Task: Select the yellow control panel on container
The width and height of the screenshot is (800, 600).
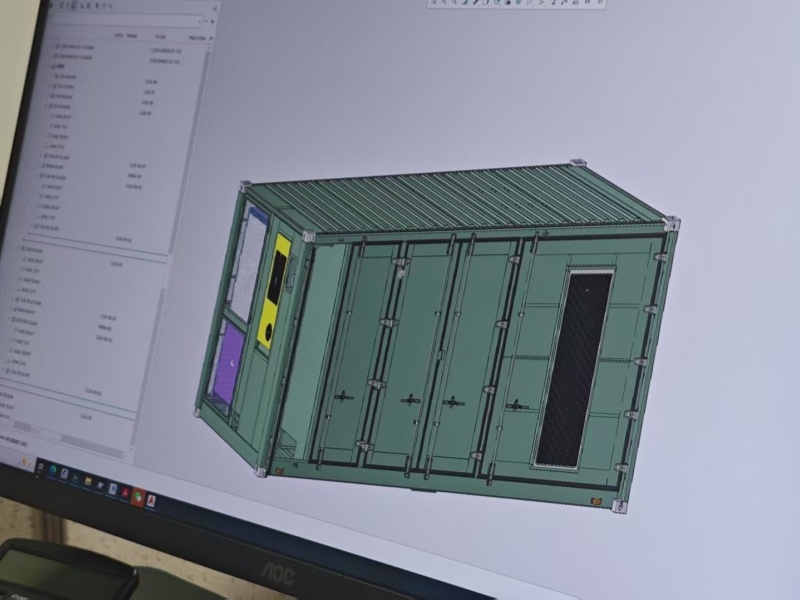Action: click(x=275, y=290)
